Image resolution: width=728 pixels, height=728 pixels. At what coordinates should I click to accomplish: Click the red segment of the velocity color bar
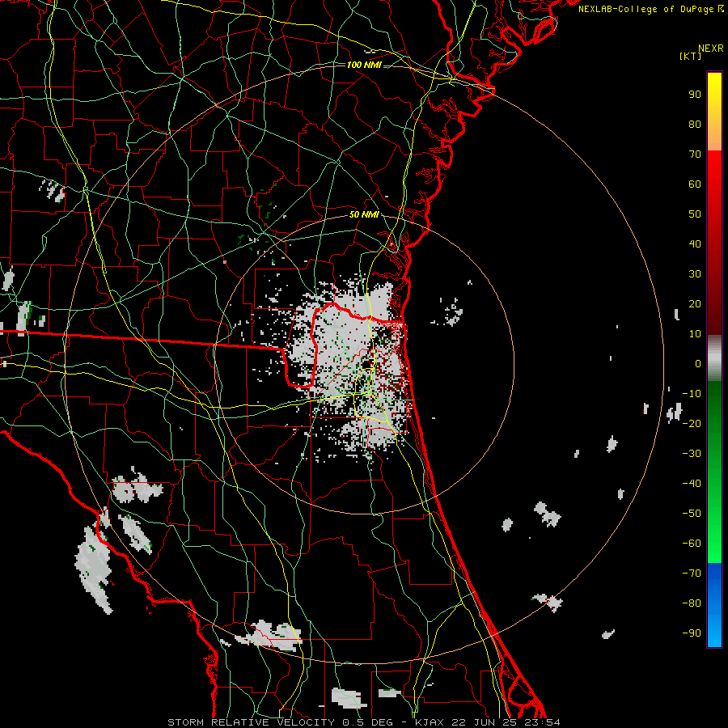[x=714, y=243]
